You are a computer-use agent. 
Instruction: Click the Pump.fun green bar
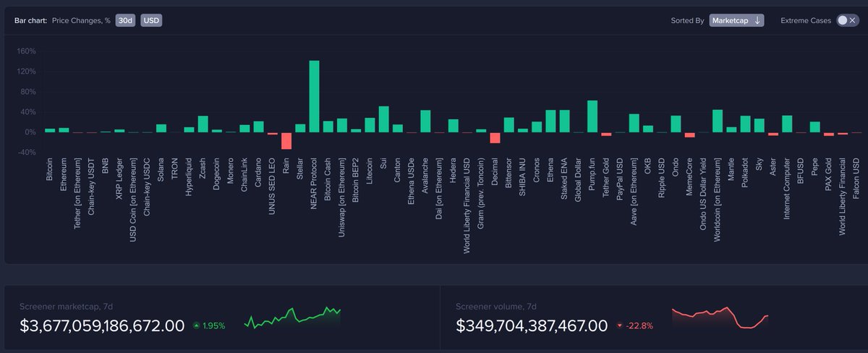(592, 116)
